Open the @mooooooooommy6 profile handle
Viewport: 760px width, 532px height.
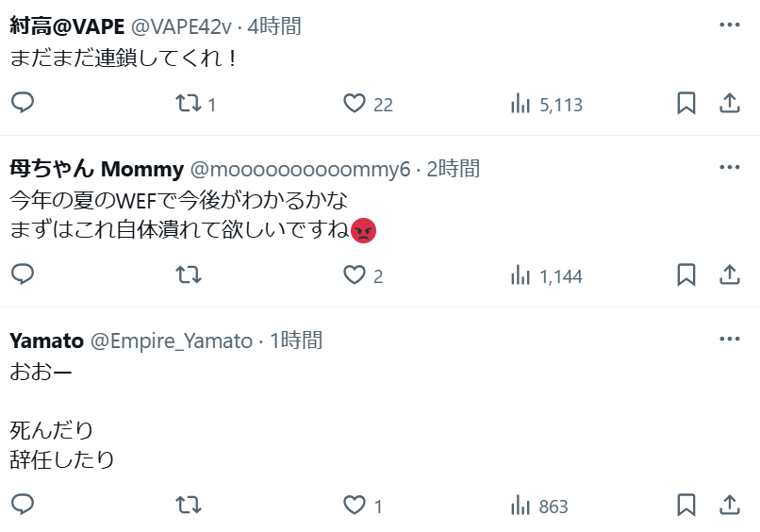[300, 169]
